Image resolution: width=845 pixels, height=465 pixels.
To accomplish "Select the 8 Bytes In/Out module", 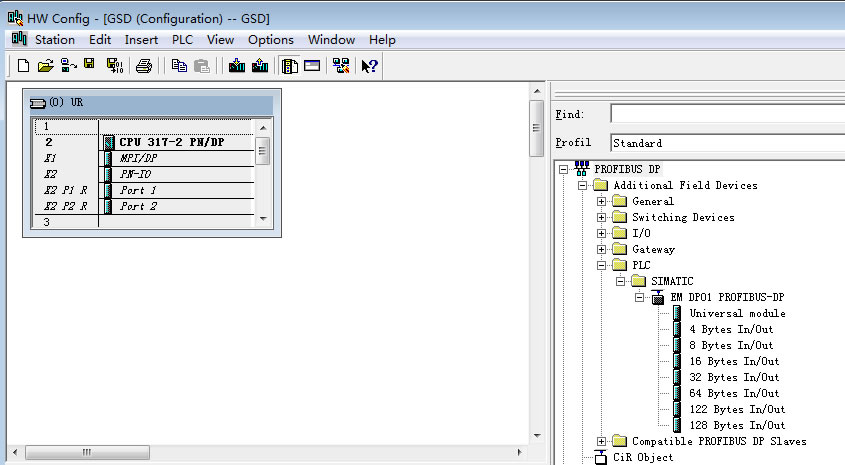I will pyautogui.click(x=731, y=345).
